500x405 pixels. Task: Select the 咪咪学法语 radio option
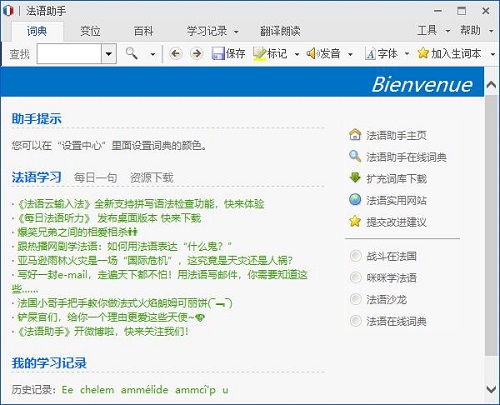pos(355,278)
